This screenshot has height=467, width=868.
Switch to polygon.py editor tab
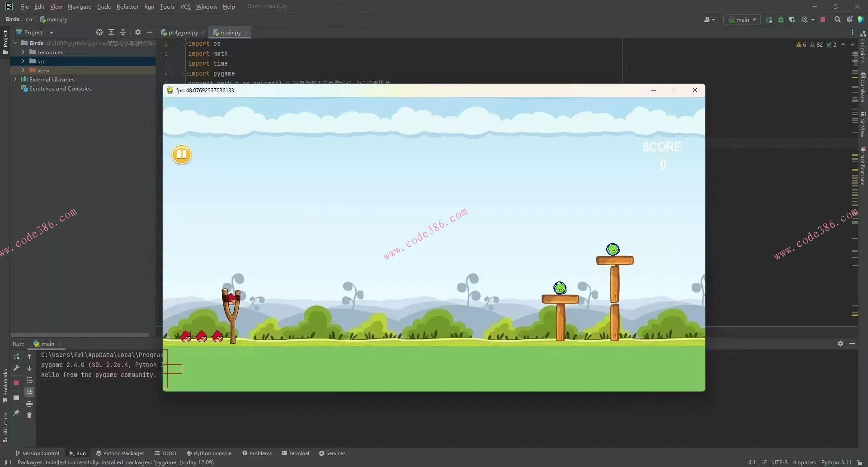pyautogui.click(x=183, y=33)
